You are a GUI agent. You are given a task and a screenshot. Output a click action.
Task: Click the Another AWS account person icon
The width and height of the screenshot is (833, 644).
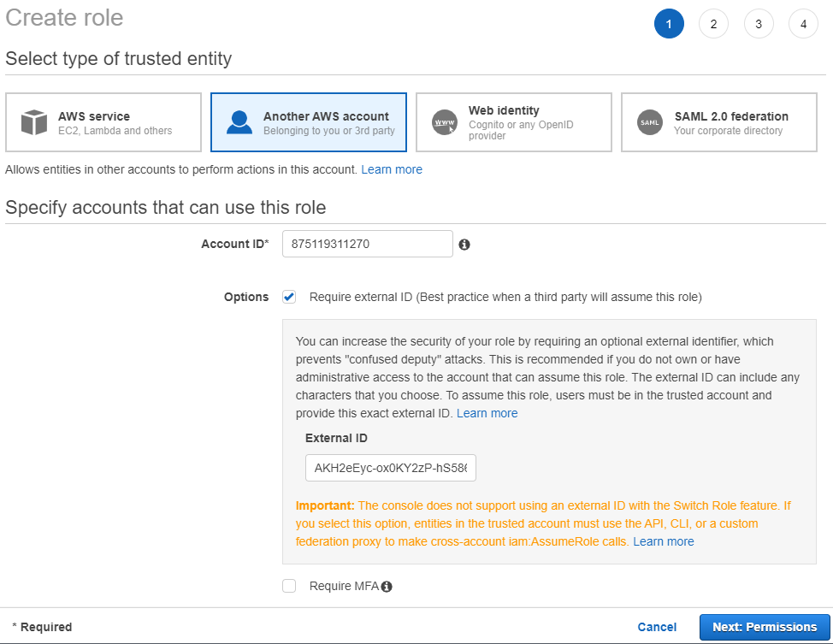pos(239,122)
